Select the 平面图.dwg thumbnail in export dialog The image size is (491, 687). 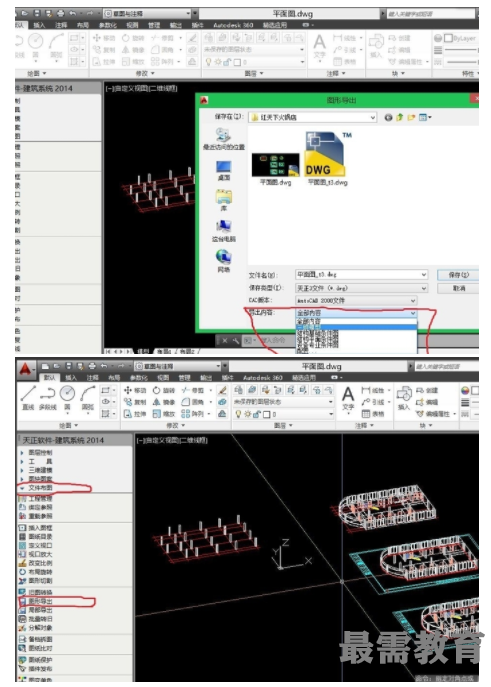click(275, 169)
